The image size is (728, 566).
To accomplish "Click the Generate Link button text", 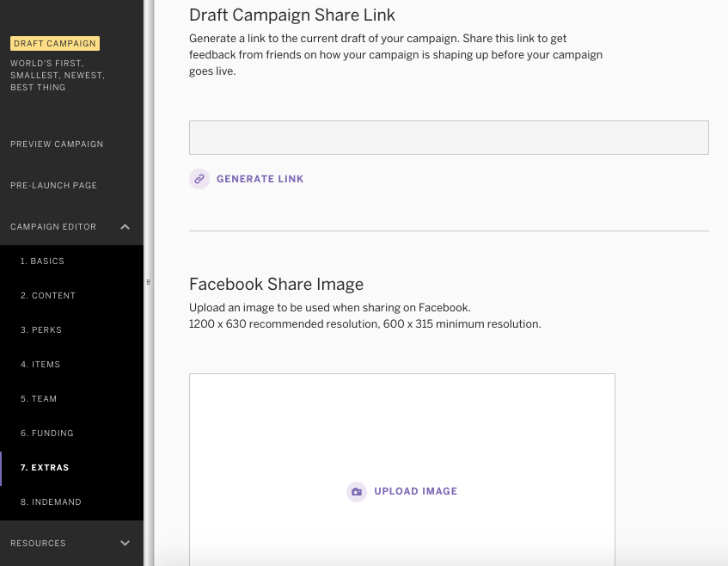I will point(260,179).
